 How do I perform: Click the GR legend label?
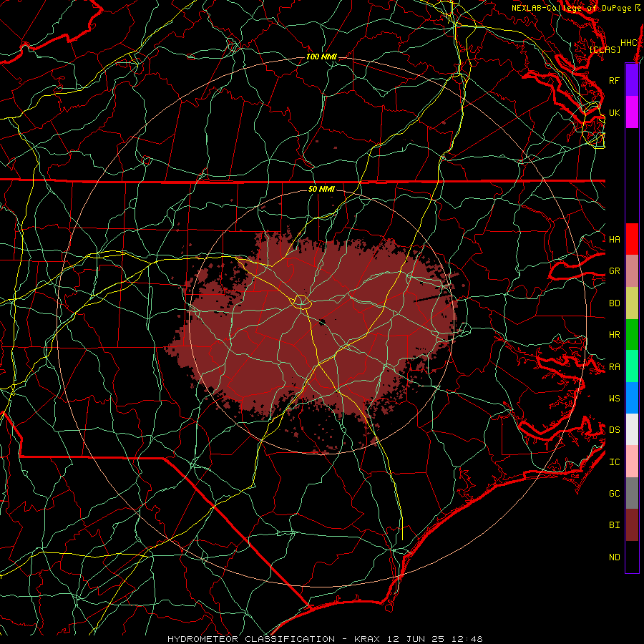pyautogui.click(x=614, y=271)
